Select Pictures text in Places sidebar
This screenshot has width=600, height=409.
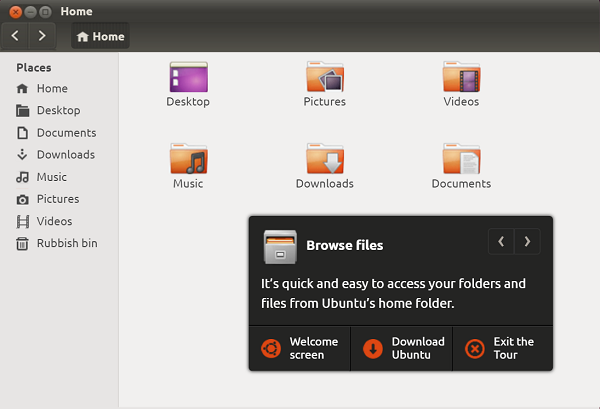click(x=58, y=199)
